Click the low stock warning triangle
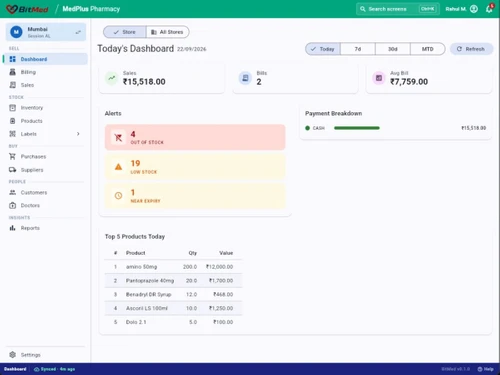 click(118, 167)
